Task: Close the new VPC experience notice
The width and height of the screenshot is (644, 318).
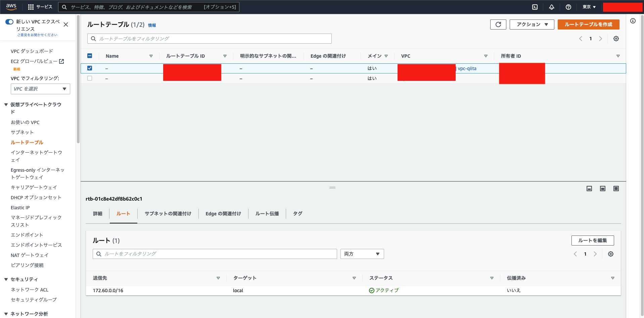Action: click(66, 24)
